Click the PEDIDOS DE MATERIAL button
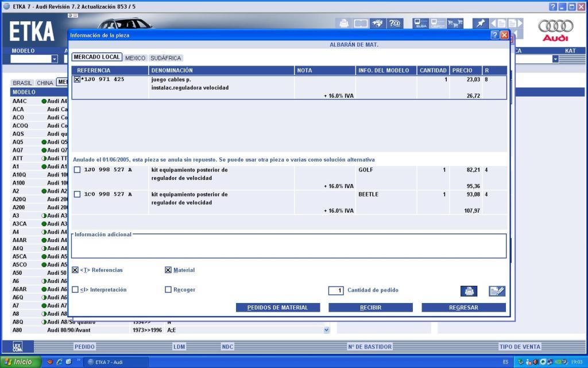The width and height of the screenshot is (588, 368). 278,308
